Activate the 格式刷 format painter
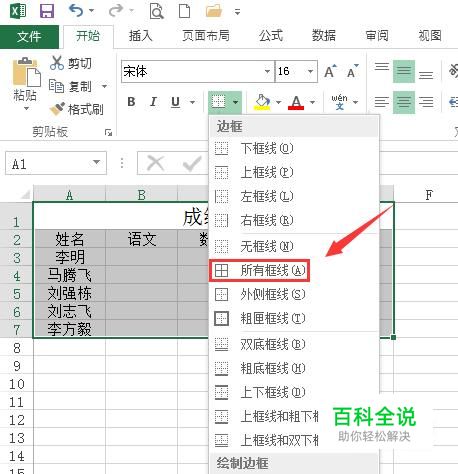Viewport: 458px width, 474px height. point(77,109)
